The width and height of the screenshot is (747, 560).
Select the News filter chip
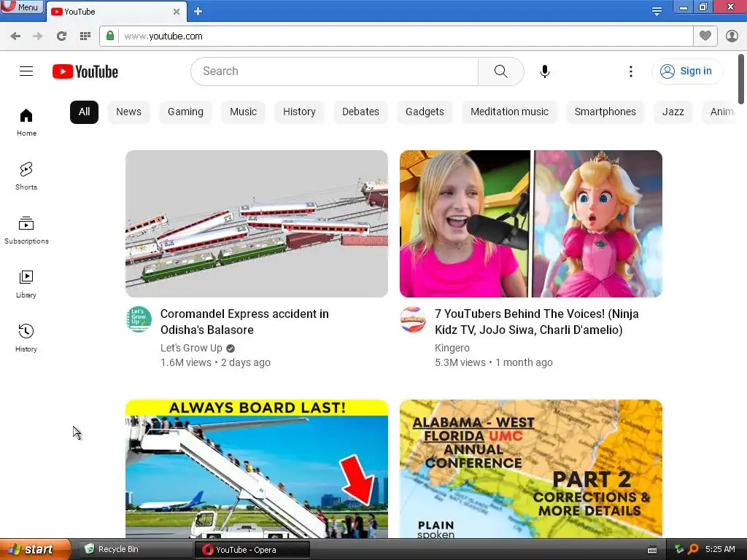(128, 112)
